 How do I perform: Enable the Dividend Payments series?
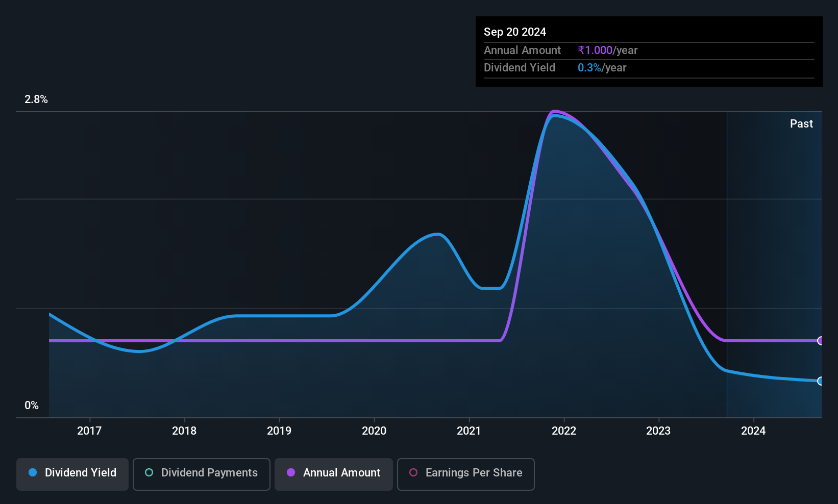click(201, 474)
